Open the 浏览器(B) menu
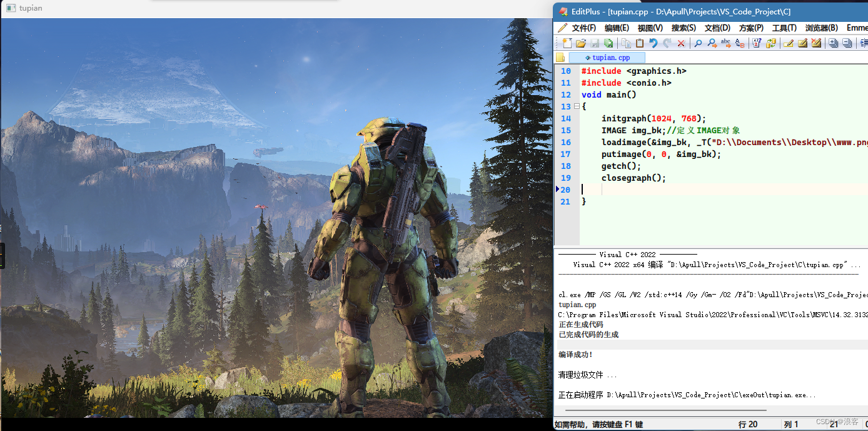868x431 pixels. 822,28
